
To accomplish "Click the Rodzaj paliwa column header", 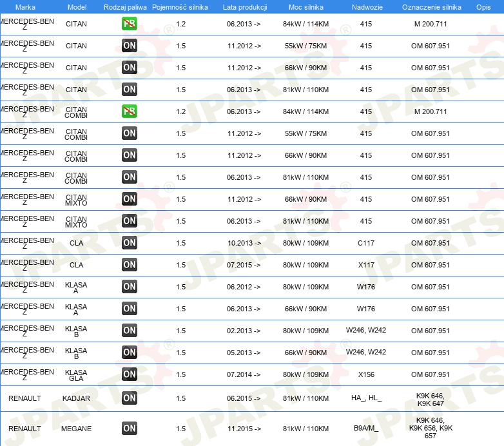I will (125, 7).
